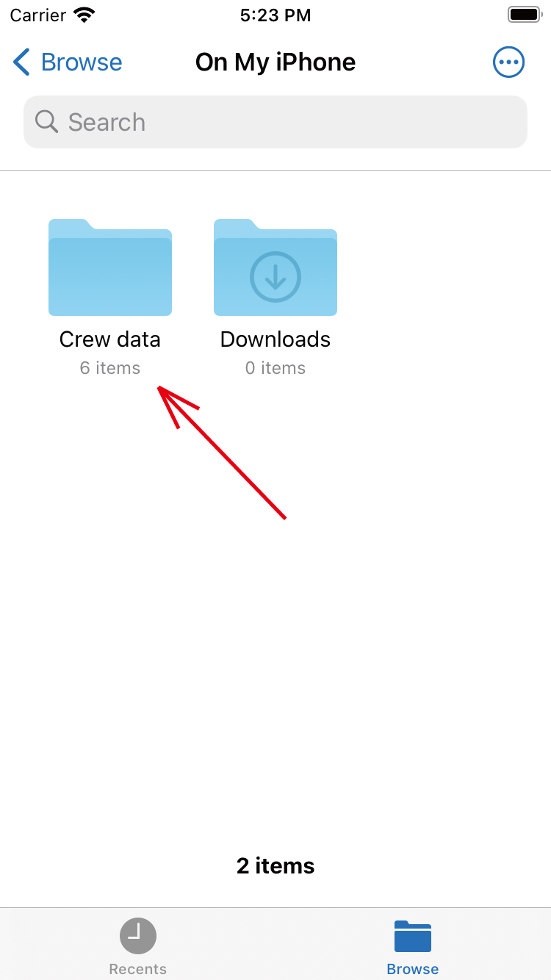Select the Browse folder tab icon

coord(413,936)
